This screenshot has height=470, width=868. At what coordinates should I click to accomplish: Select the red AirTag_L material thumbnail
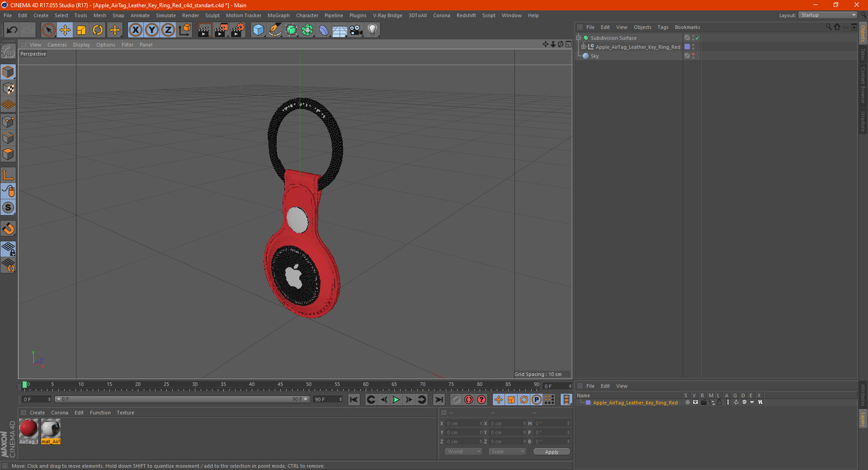pos(28,431)
